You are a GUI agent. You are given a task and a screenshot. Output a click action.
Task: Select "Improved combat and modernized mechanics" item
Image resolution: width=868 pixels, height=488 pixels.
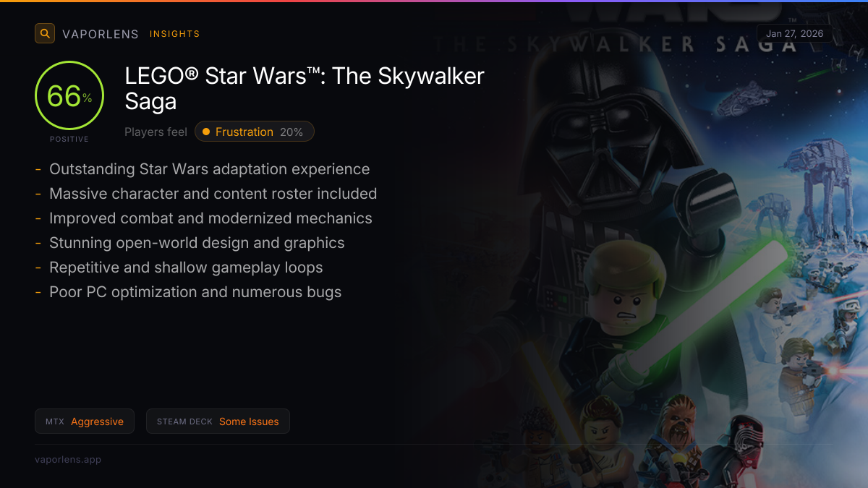click(x=210, y=218)
